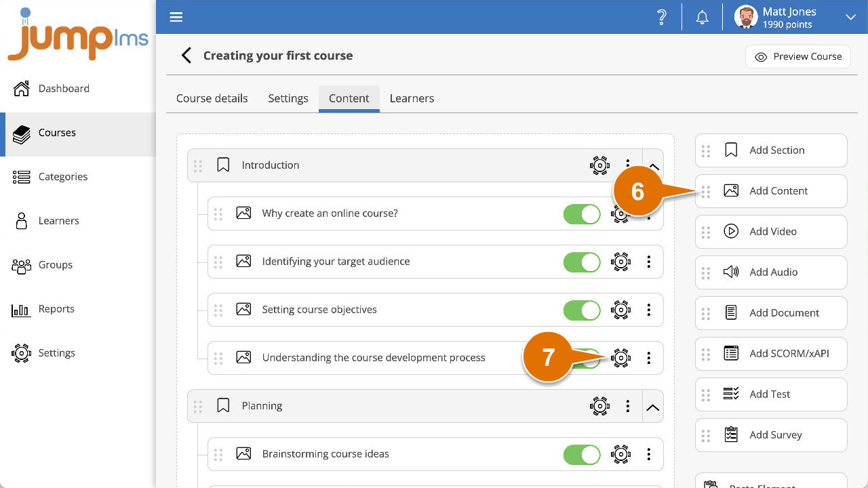
Task: Click the Add Section element
Action: (x=771, y=150)
